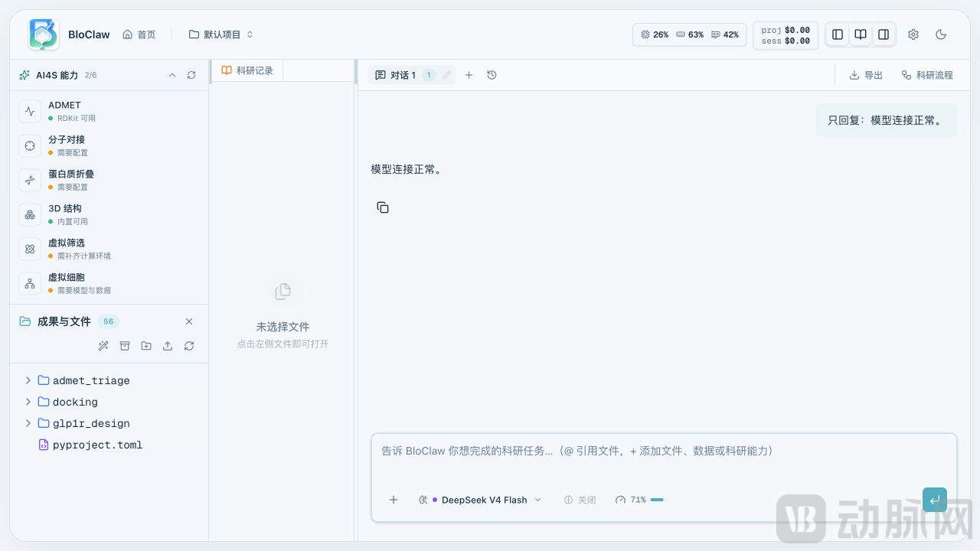Screen dimensions: 980x551
Task: Open the proj/sess cost display
Action: pos(786,35)
